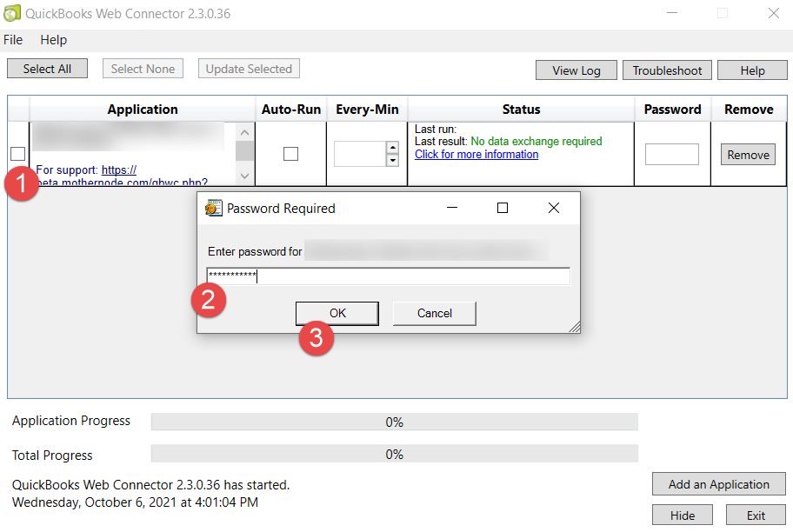Open the Help menu
793x532 pixels.
point(53,39)
